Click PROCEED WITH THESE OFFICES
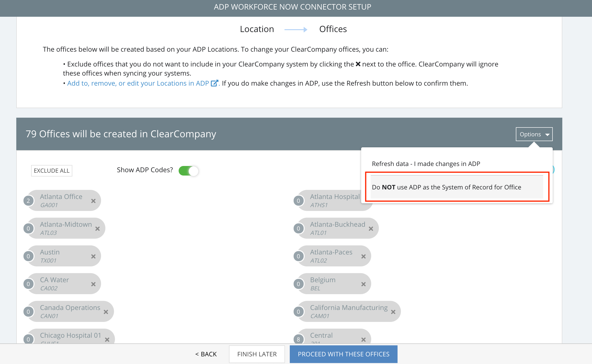This screenshot has height=364, width=592. coord(343,354)
